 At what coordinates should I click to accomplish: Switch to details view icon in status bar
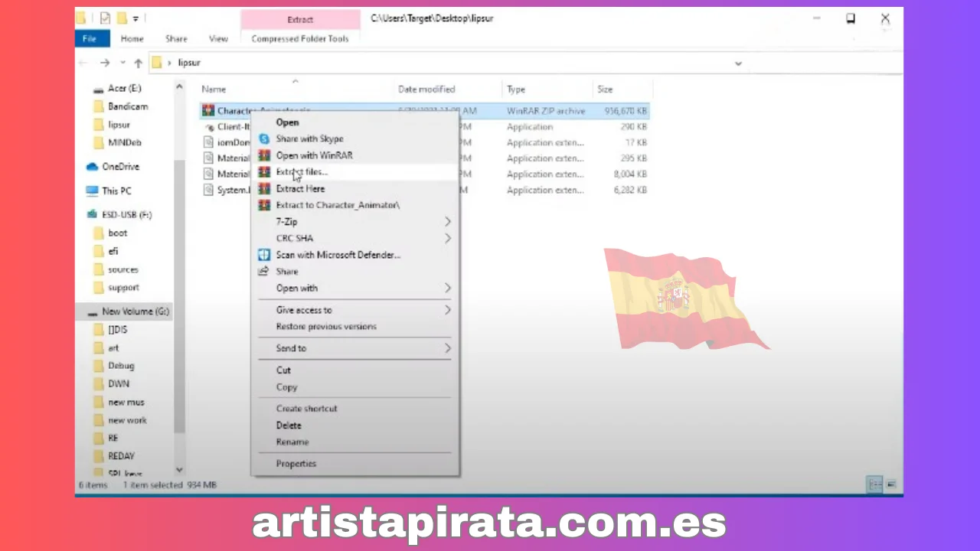(875, 485)
